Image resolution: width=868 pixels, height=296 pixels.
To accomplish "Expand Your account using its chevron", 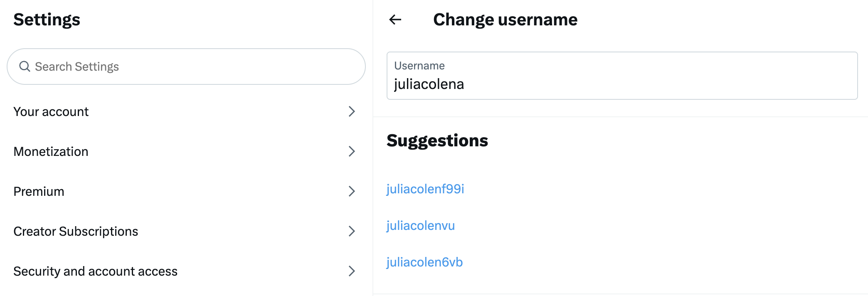I will 352,111.
